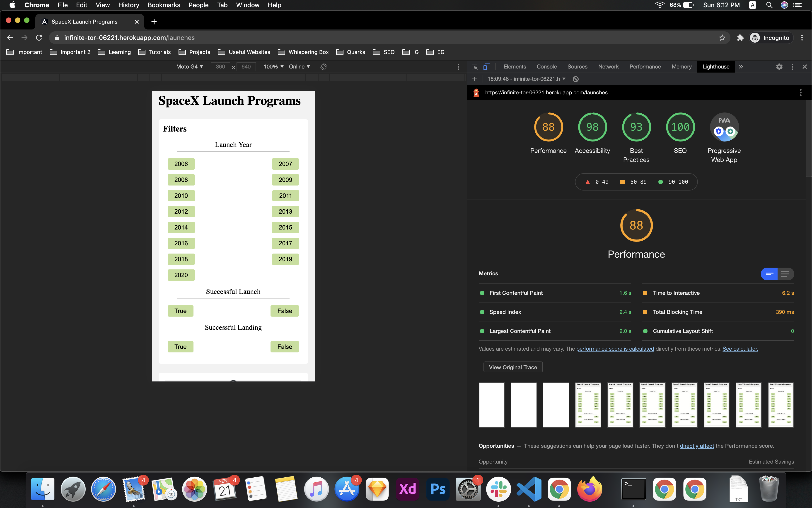Click the Progressive Web App badge gauge

click(724, 127)
